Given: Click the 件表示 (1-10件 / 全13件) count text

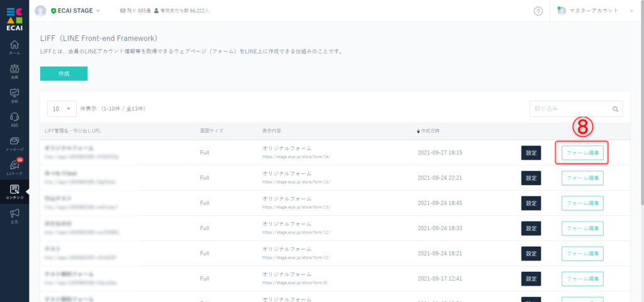Looking at the screenshot, I should coord(113,109).
